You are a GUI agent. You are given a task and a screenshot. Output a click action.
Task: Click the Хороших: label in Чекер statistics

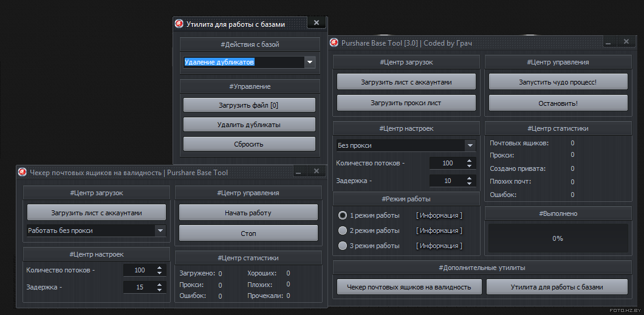click(262, 273)
